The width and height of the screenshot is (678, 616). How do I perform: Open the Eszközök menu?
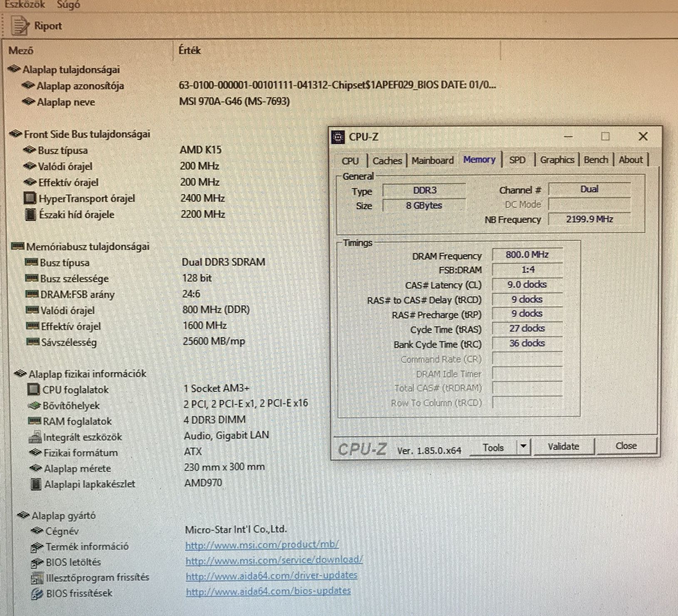25,5
